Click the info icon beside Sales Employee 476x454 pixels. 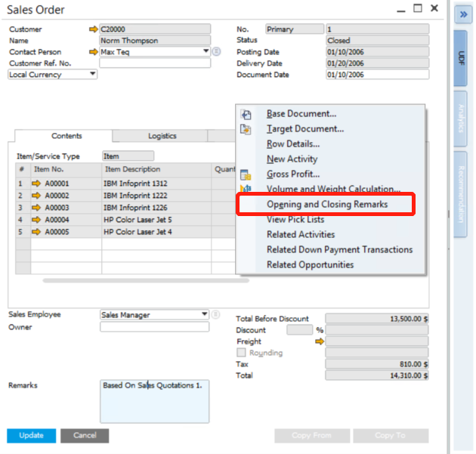tap(216, 314)
